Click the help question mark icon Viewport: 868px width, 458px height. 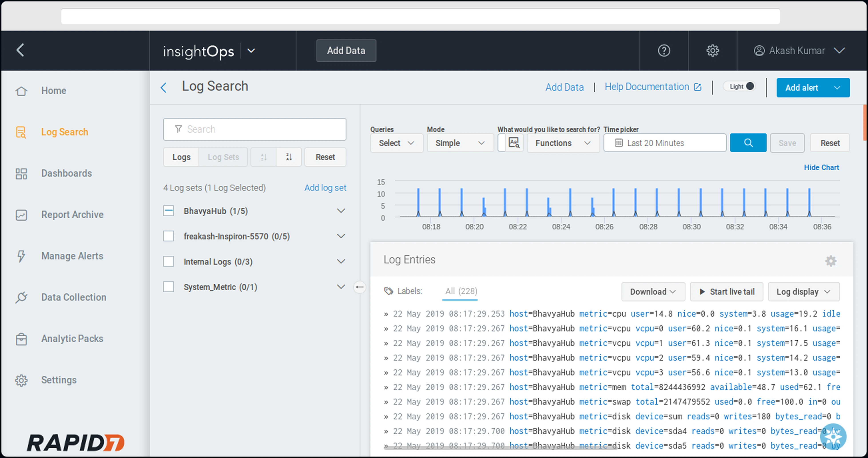(x=664, y=51)
